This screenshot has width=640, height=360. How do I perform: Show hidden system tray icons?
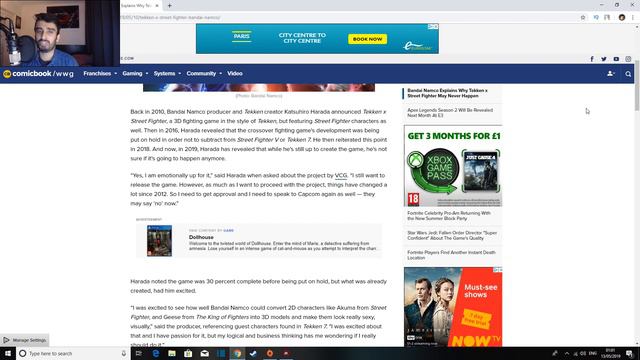pos(567,353)
